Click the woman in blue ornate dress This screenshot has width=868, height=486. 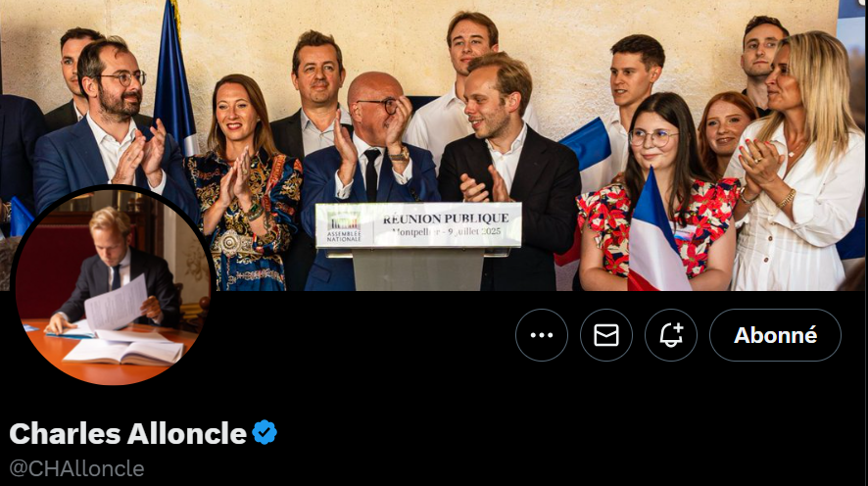[x=244, y=188]
